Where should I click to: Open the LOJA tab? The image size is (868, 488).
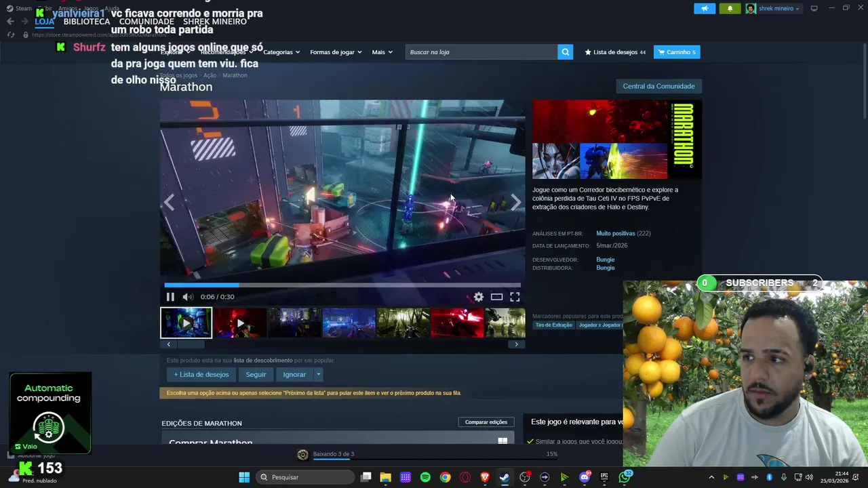click(x=45, y=22)
